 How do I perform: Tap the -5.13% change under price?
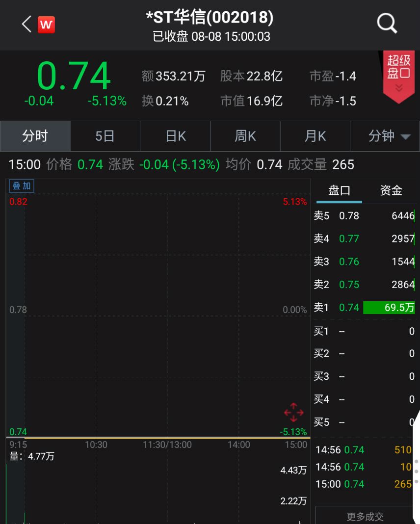[107, 101]
